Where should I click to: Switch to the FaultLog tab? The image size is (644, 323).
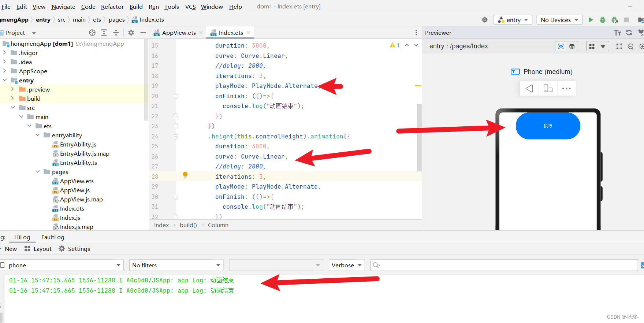click(x=53, y=237)
